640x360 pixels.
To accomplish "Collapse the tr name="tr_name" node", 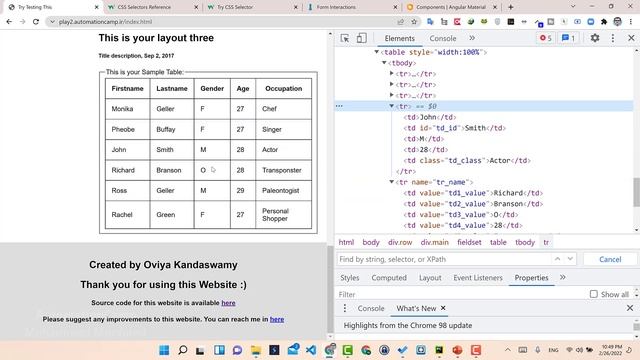I will coord(391,182).
